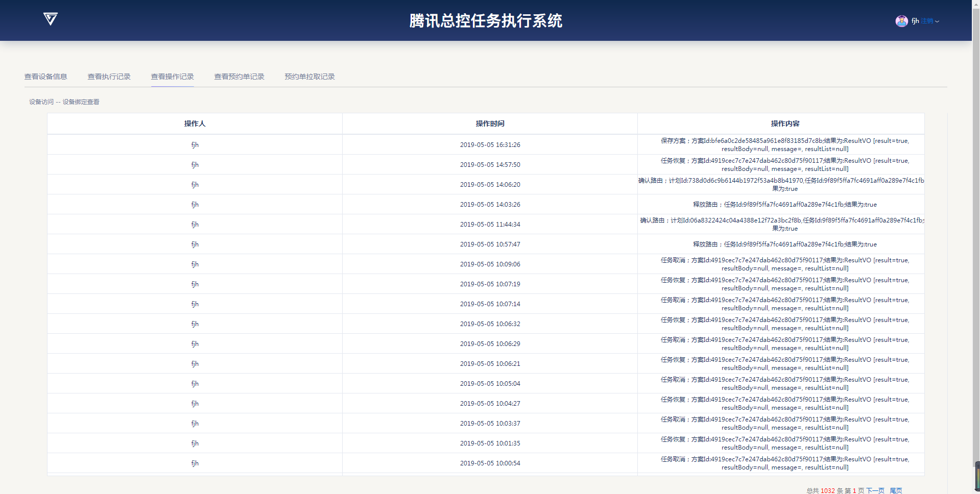Click the page title 腾讯总控任务执行系统
The width and height of the screenshot is (980, 494).
(x=485, y=21)
